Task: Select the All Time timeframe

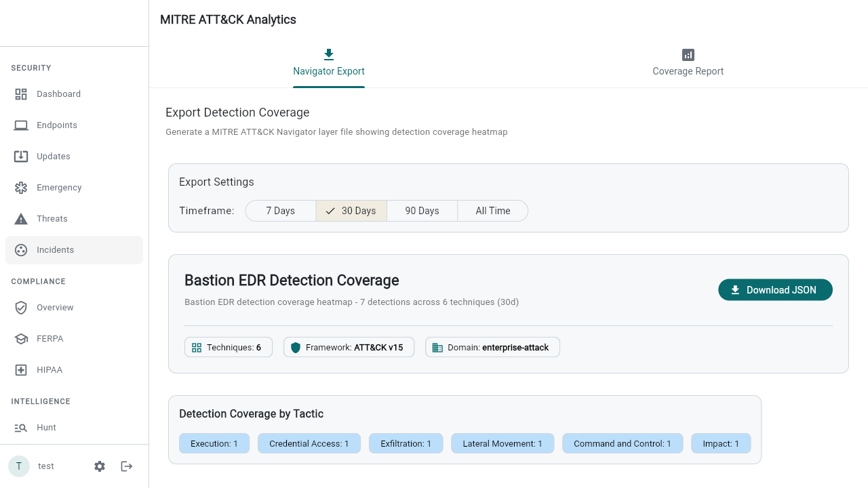Action: 493,211
